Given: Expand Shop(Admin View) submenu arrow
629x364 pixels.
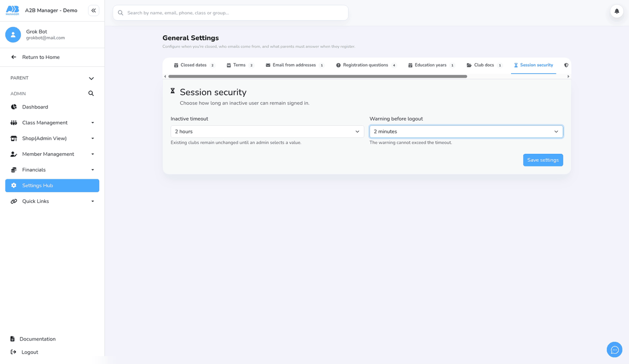Looking at the screenshot, I should (x=92, y=139).
